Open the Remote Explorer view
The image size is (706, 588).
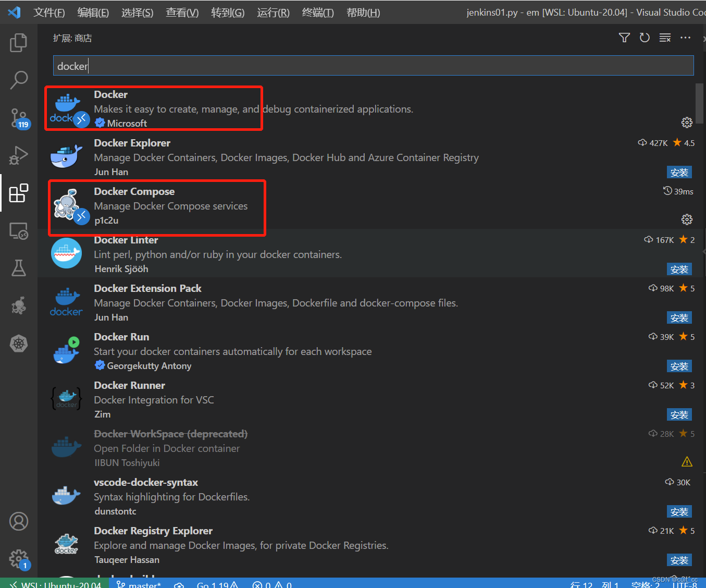point(19,230)
